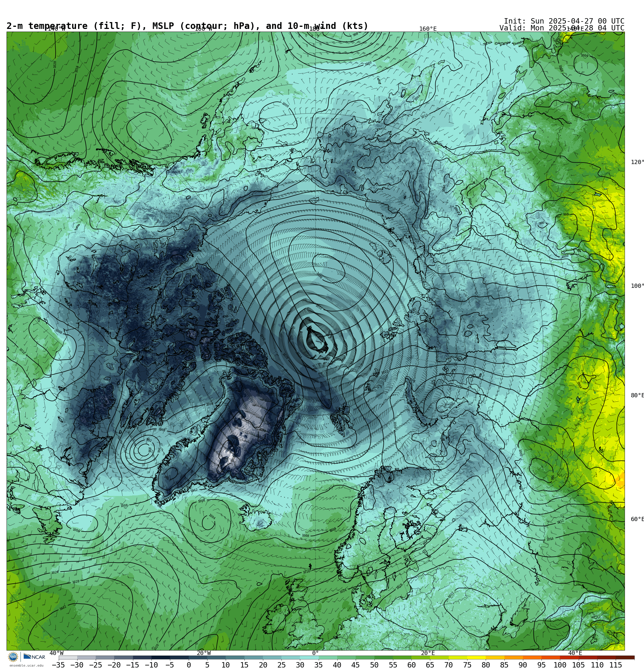Click the 60°E longitude label on right edge
Image resolution: width=644 pixels, height=669 pixels.
click(x=637, y=519)
